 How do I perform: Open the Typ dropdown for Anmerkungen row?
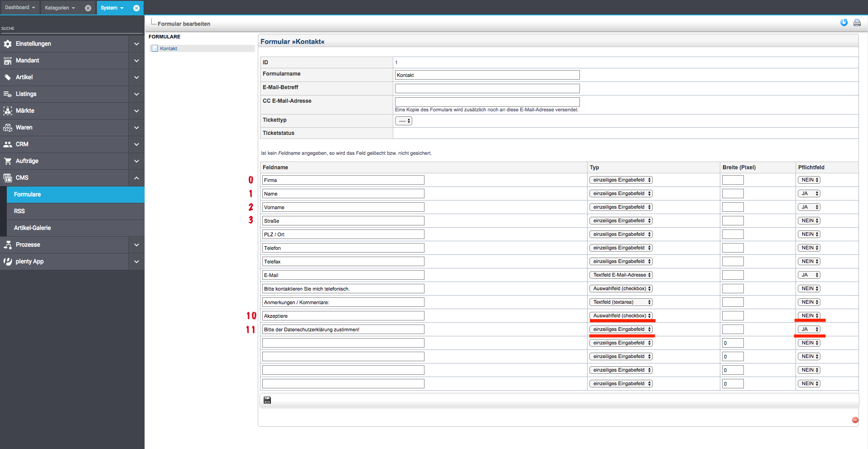pos(621,302)
